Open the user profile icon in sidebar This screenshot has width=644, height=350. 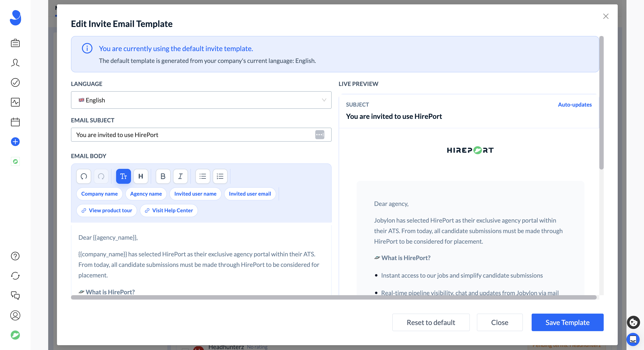tap(15, 315)
